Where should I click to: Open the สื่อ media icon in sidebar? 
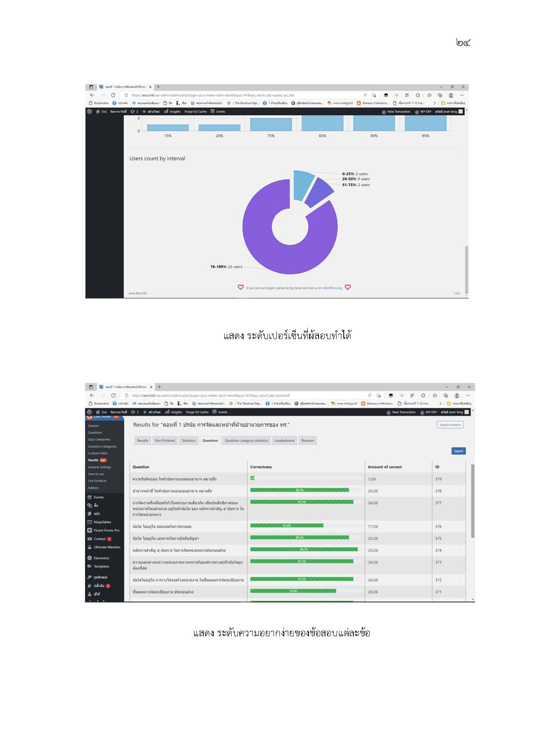click(x=89, y=505)
